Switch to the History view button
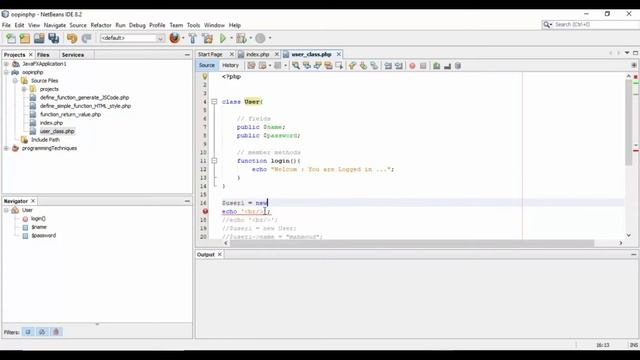Screen dimensions: 640x360 click(x=230, y=65)
